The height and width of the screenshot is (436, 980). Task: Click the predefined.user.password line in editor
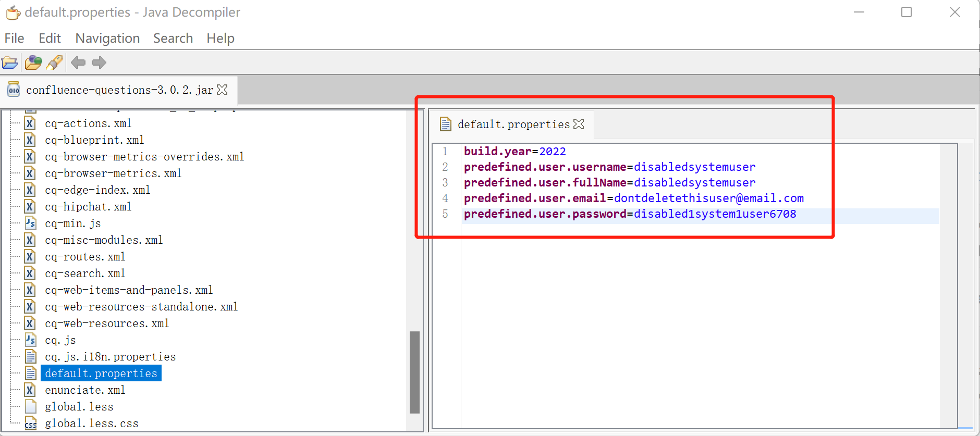point(630,214)
